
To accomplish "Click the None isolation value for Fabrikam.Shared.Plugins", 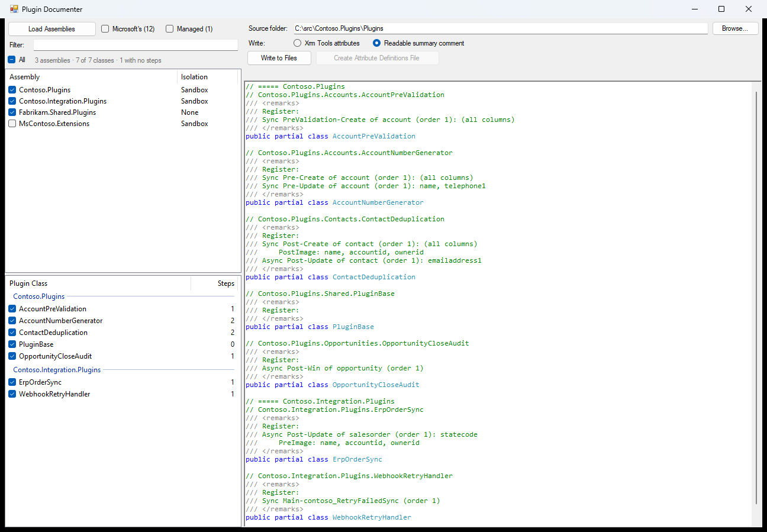I will point(189,112).
